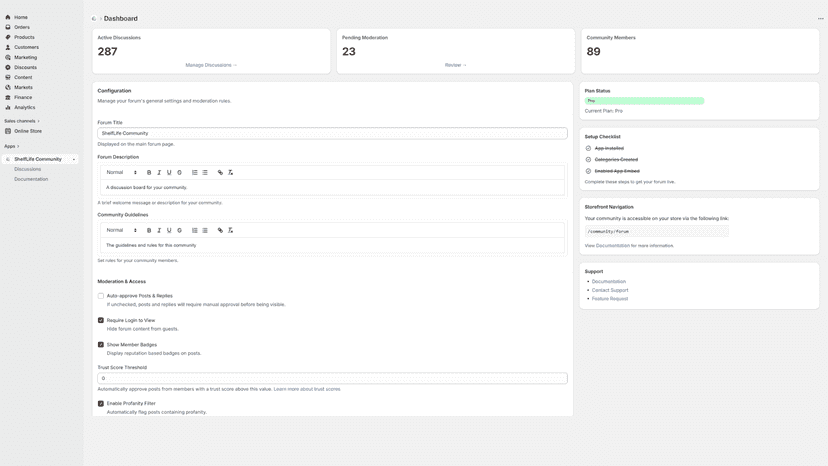This screenshot has height=466, width=828.
Task: Open Discussions under ShelfLife Community
Action: point(27,169)
